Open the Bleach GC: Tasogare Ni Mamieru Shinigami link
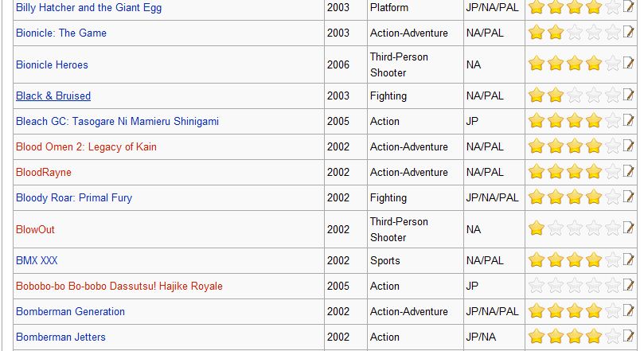This screenshot has height=351, width=644. point(117,122)
